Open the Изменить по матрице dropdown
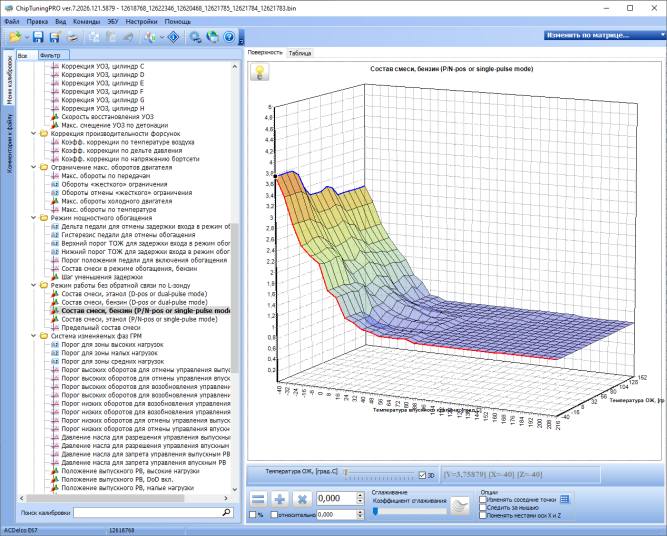This screenshot has width=667, height=536. pyautogui.click(x=604, y=35)
